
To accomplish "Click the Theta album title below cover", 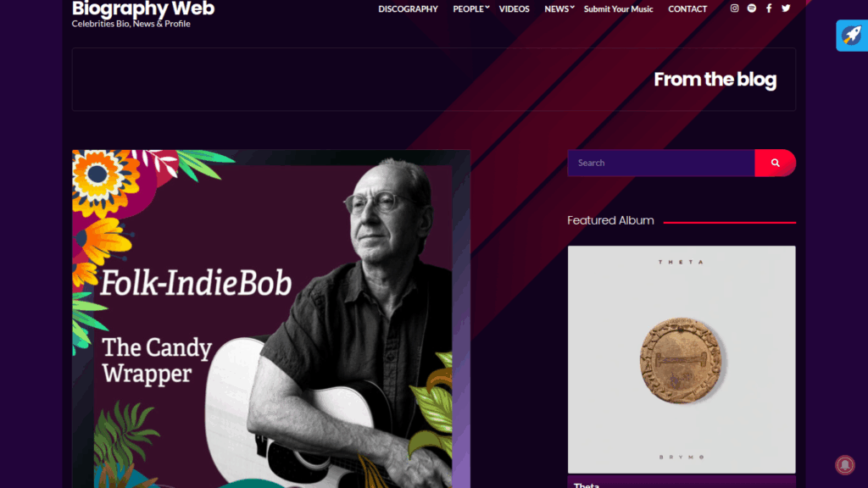I will click(x=587, y=485).
